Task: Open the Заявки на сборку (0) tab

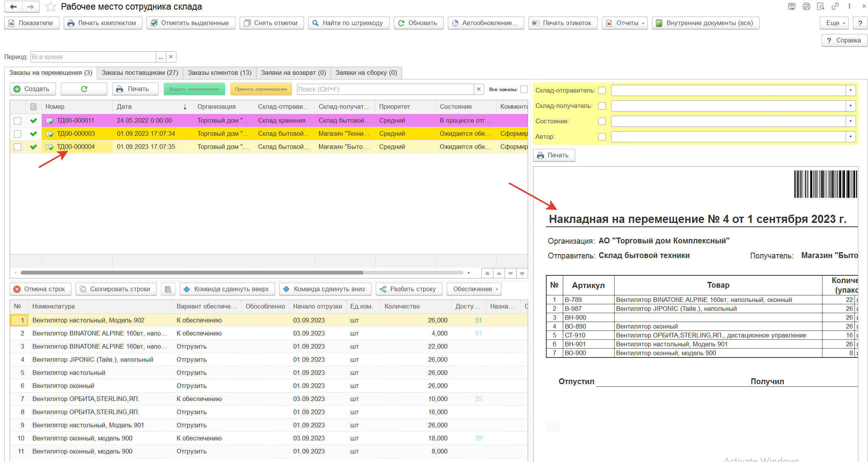Action: 366,73
